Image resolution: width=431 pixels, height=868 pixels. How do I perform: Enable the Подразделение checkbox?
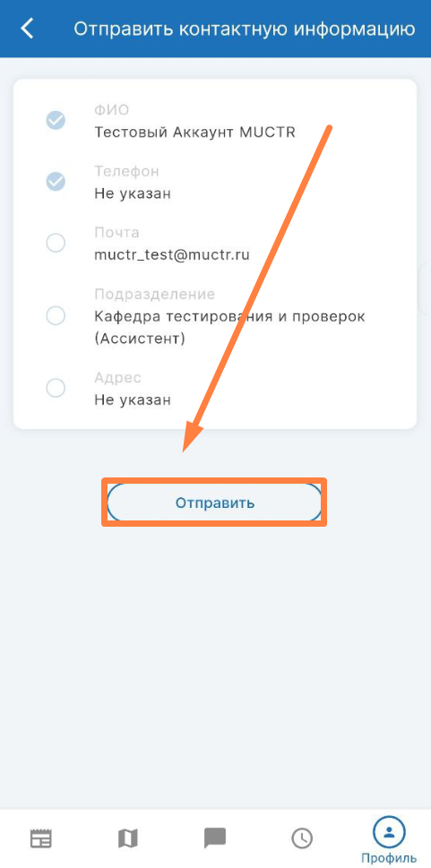coord(56,315)
